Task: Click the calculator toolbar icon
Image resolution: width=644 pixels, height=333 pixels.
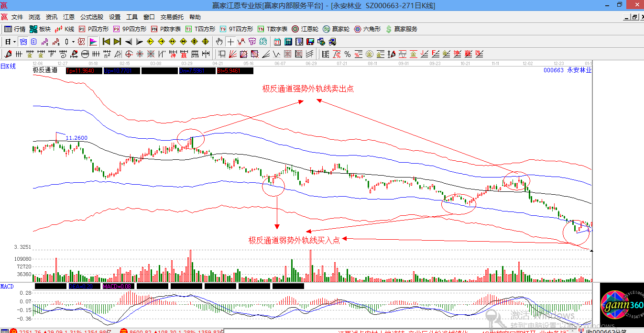Action: point(288,42)
